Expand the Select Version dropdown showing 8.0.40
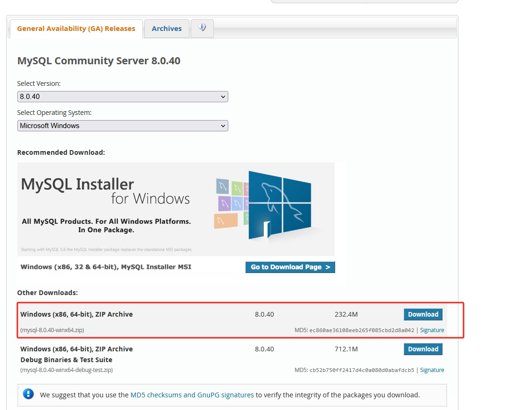Image resolution: width=532 pixels, height=410 pixels. click(122, 97)
